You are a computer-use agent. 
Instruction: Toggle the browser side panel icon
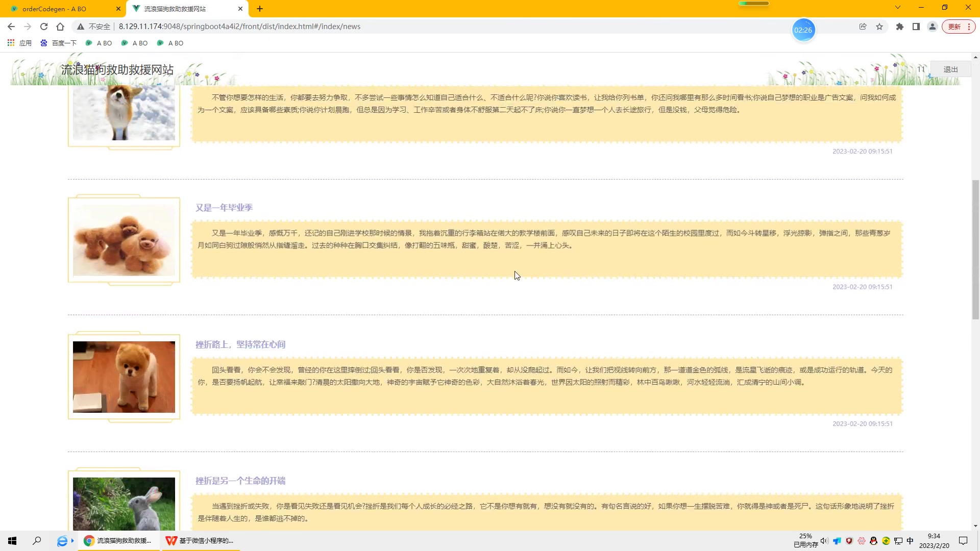point(916,27)
